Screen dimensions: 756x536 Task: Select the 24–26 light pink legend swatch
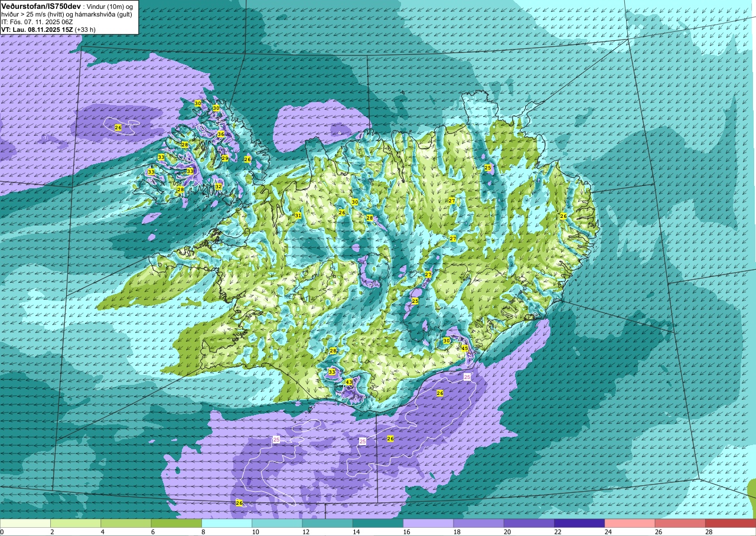click(x=630, y=523)
